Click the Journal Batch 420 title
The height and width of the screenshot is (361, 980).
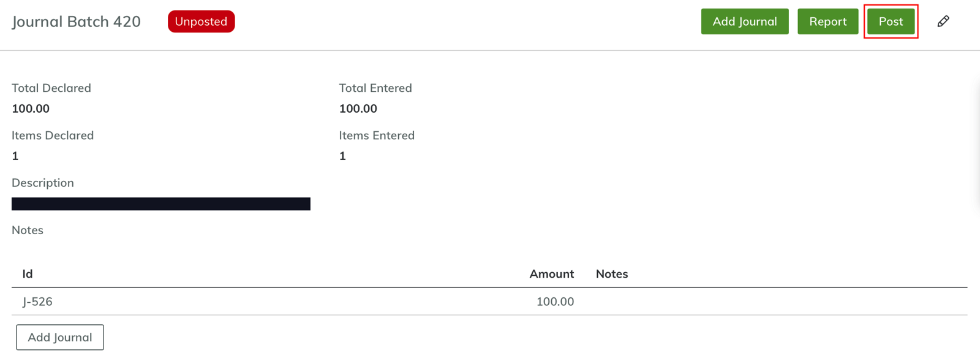click(x=76, y=21)
